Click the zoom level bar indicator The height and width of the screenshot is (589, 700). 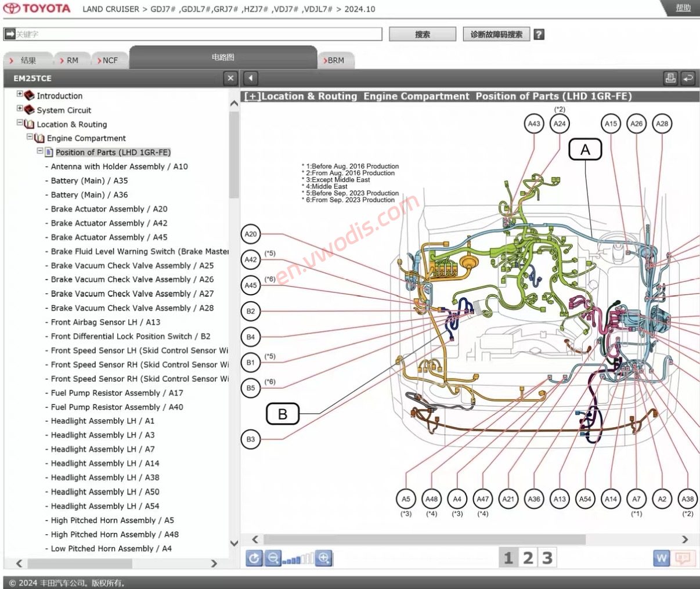tap(298, 559)
